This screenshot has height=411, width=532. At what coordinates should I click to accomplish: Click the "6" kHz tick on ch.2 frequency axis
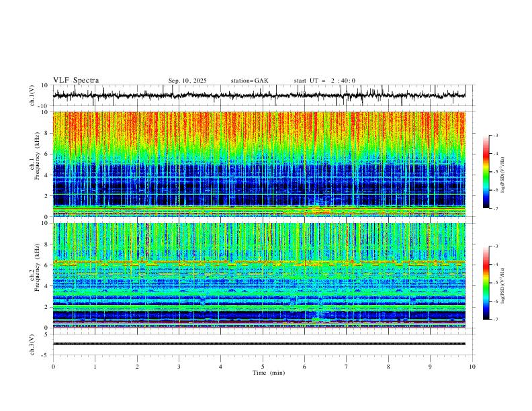46,265
